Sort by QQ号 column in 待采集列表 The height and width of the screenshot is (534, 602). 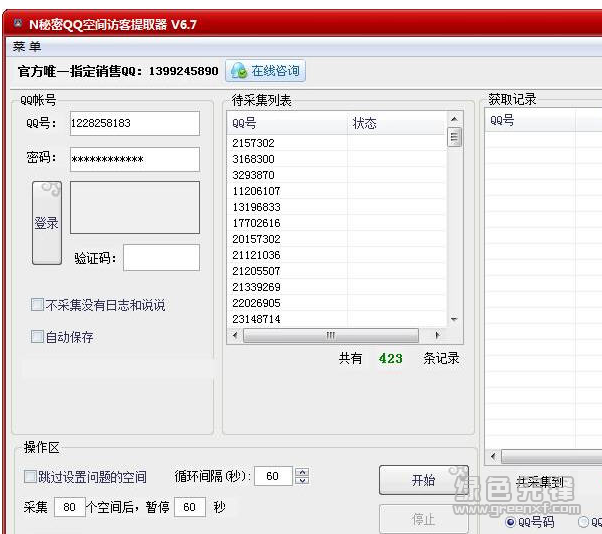[287, 123]
